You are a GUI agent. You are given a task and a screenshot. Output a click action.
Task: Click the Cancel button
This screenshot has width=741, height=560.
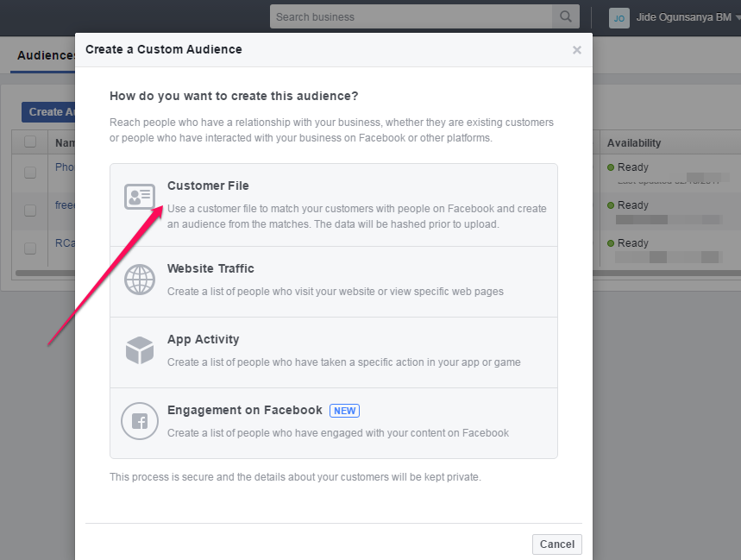(556, 544)
